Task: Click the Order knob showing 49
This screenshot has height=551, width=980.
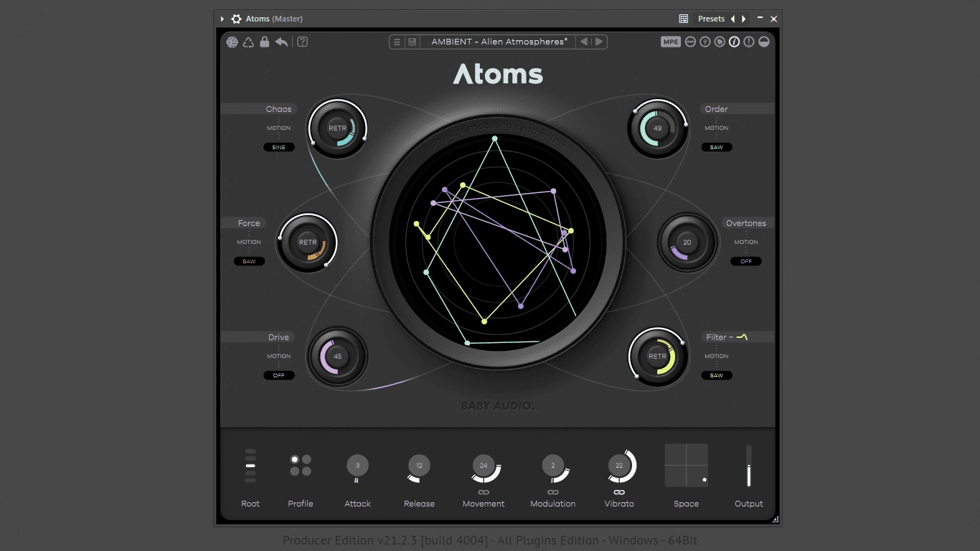Action: [x=658, y=128]
